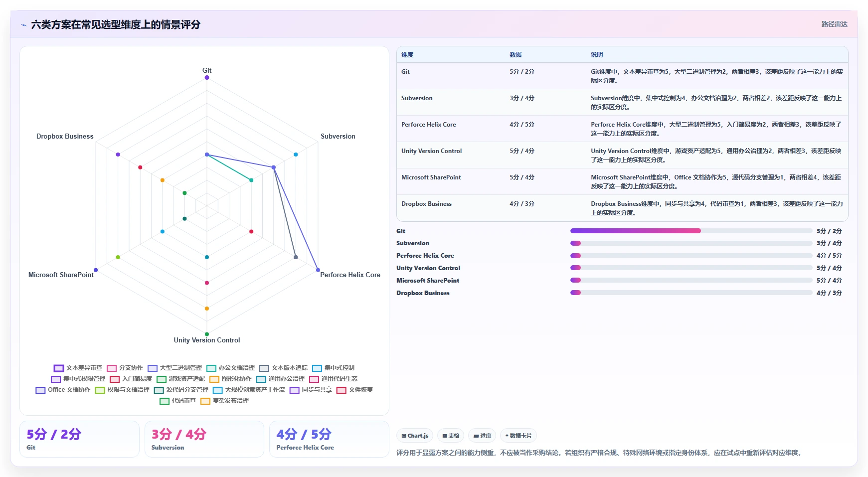Screen dimensions: 868x477
Task: Select the 进度 pill tag
Action: click(482, 436)
